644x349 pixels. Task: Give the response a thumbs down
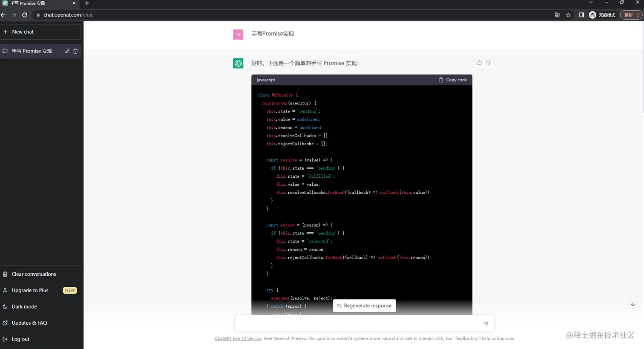click(489, 62)
